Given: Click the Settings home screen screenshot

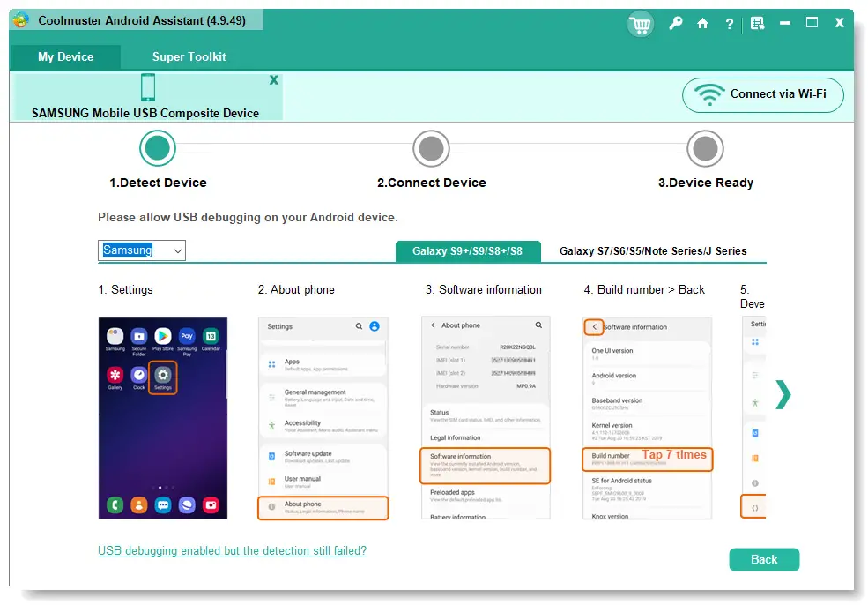Looking at the screenshot, I should click(163, 418).
